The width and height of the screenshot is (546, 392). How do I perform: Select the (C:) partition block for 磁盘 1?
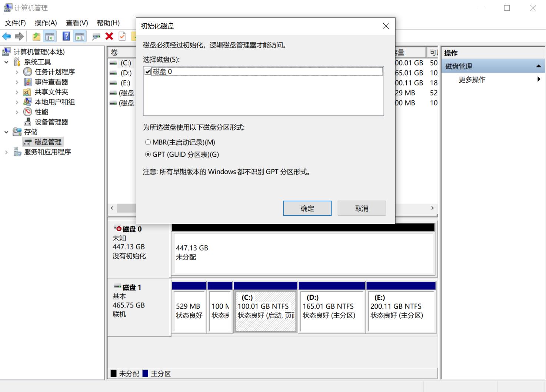pos(265,311)
